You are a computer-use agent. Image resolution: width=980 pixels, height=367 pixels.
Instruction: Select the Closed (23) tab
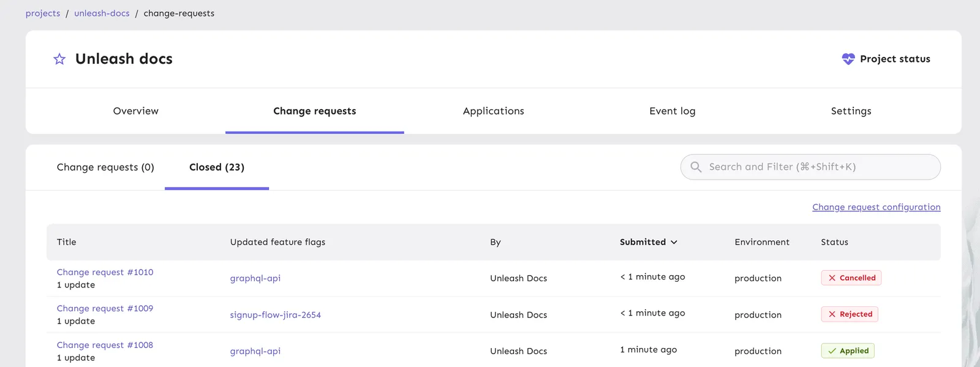(x=217, y=167)
